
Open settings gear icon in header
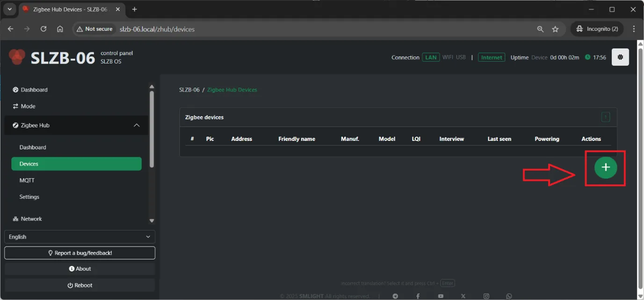point(620,57)
